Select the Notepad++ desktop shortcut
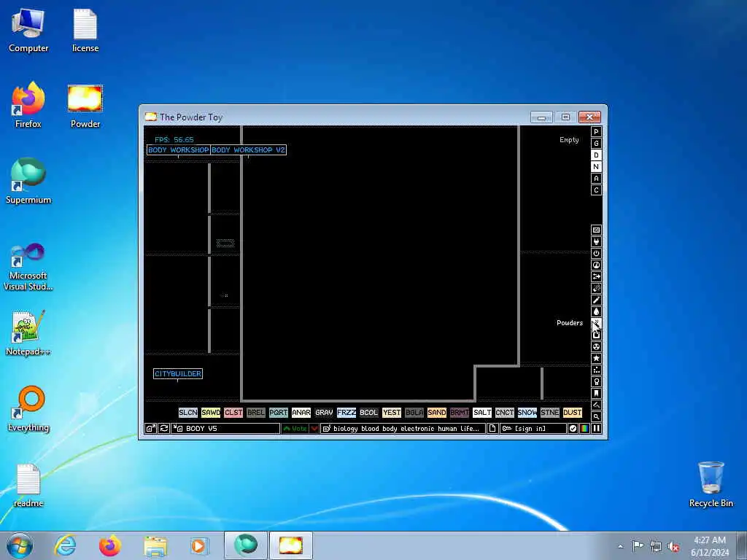This screenshot has width=747, height=560. coord(28,333)
